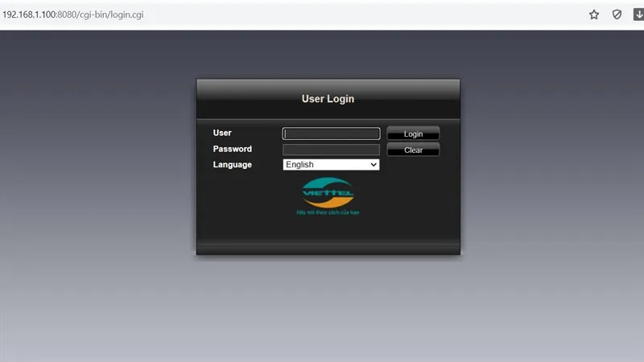Screen dimensions: 644x362
Task: Select the browser address bar URL
Action: [x=72, y=14]
